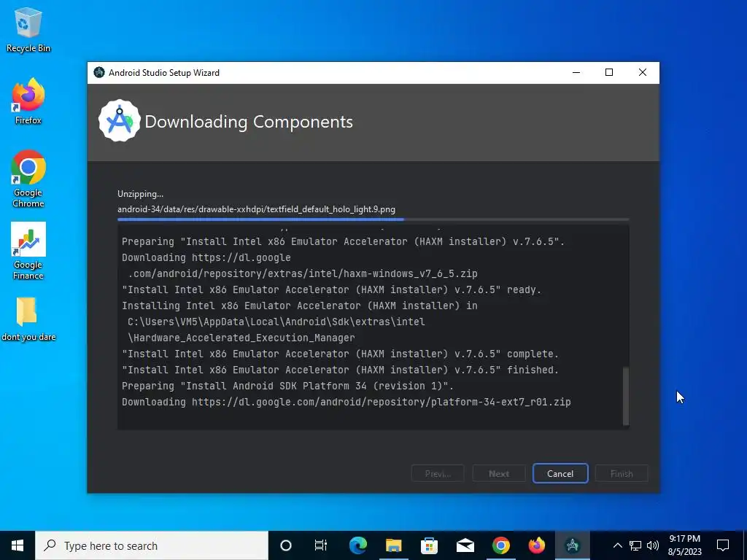Click the volume speaker tray icon
Image resolution: width=747 pixels, height=560 pixels.
pyautogui.click(x=653, y=545)
